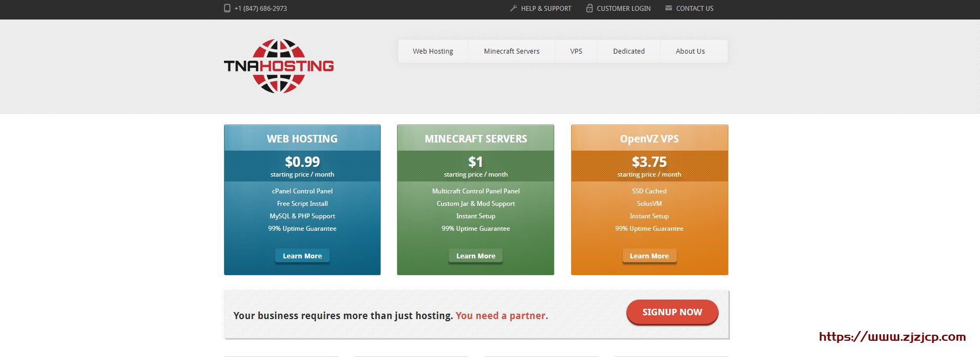Click the SSD Cached feature text
Image resolution: width=980 pixels, height=357 pixels.
(x=649, y=191)
